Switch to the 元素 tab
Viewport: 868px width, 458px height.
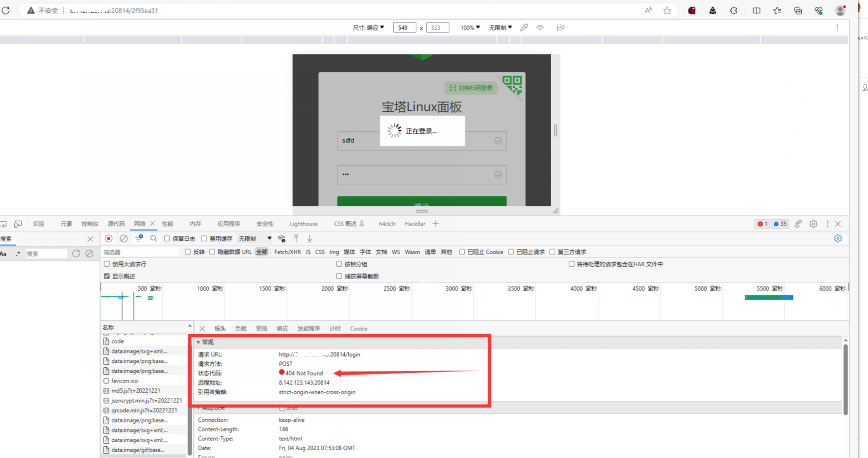coord(66,224)
